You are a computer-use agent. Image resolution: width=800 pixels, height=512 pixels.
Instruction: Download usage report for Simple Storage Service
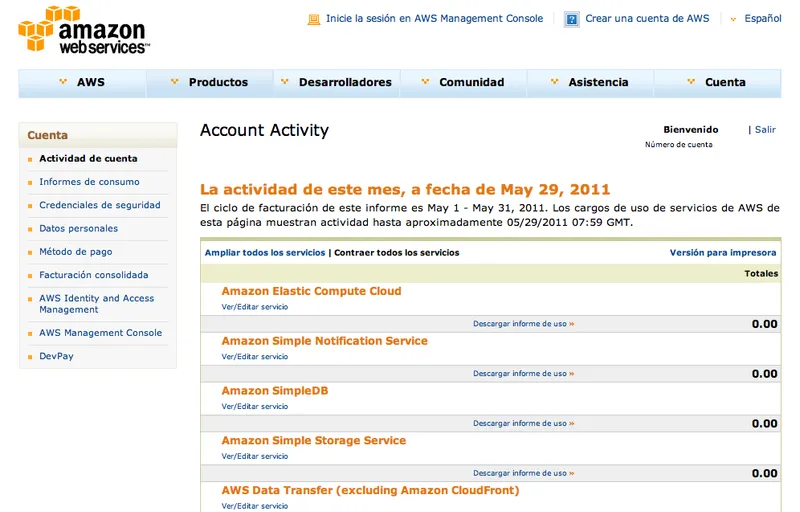pyautogui.click(x=523, y=473)
